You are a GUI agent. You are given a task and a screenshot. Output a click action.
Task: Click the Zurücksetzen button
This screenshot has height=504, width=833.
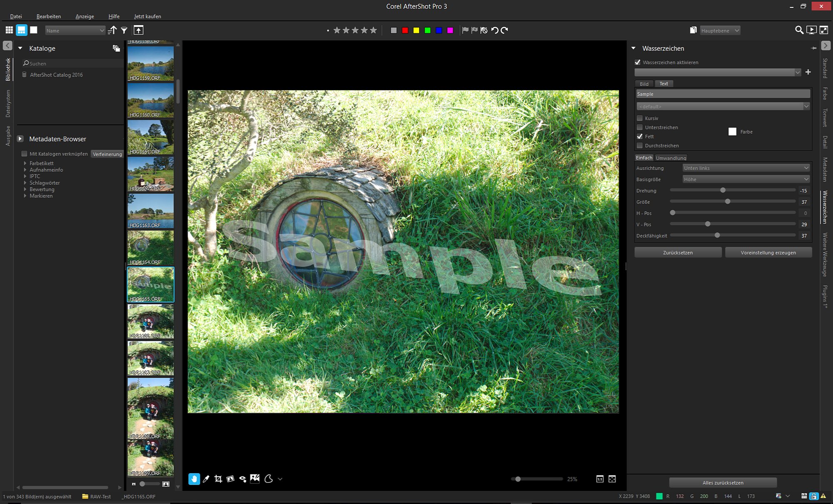pyautogui.click(x=678, y=253)
